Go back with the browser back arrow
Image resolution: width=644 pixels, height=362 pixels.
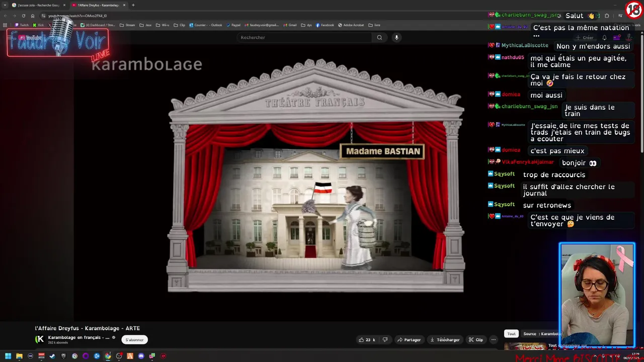pos(5,16)
